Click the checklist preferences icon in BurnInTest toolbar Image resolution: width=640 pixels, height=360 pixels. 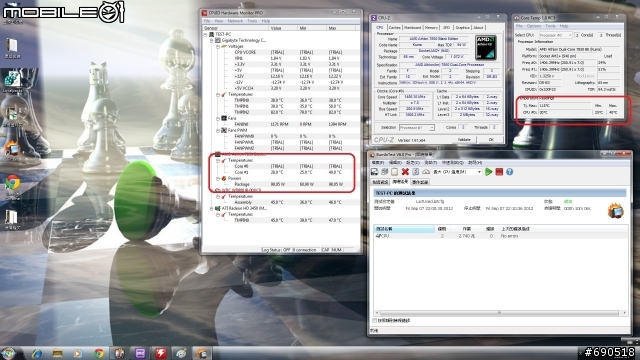(x=416, y=172)
